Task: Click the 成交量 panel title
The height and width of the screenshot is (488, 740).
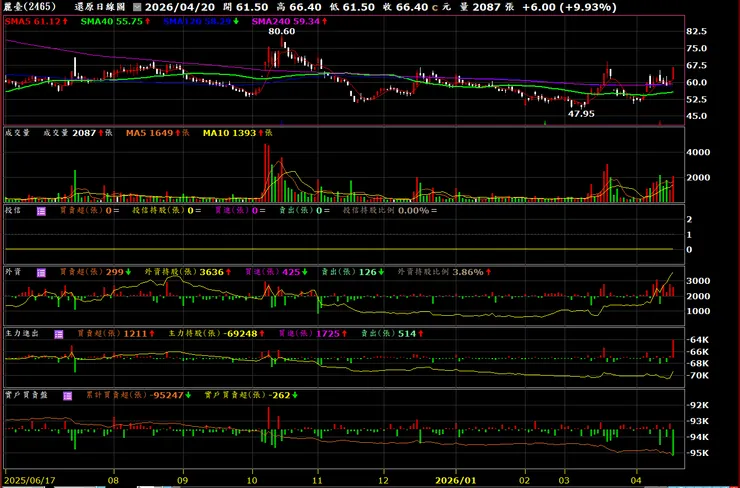Action: 17,133
